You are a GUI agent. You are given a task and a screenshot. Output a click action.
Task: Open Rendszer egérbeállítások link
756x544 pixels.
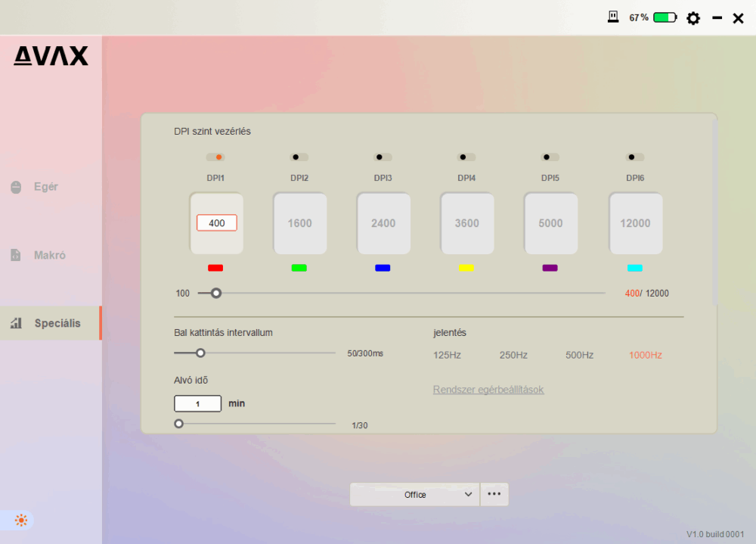point(488,390)
